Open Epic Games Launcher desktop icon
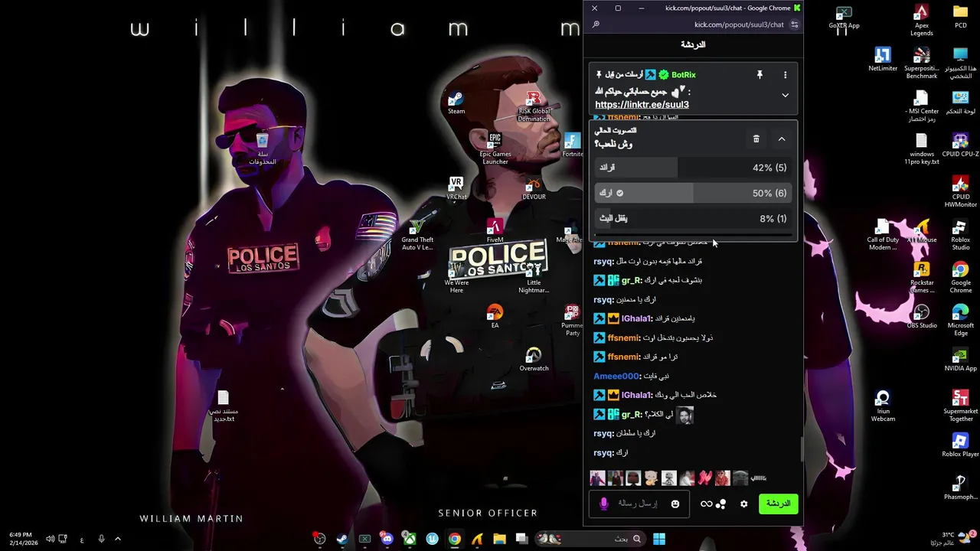This screenshot has width=980, height=551. pyautogui.click(x=495, y=148)
